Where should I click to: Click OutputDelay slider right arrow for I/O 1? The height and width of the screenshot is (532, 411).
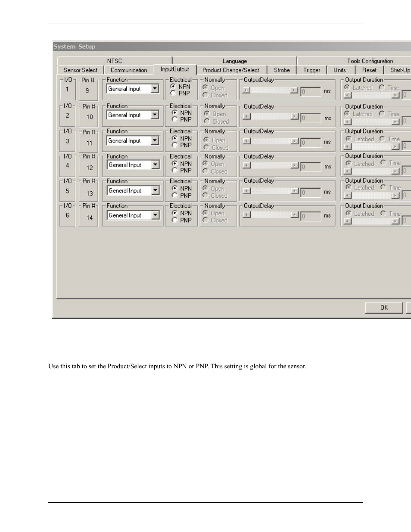[294, 90]
